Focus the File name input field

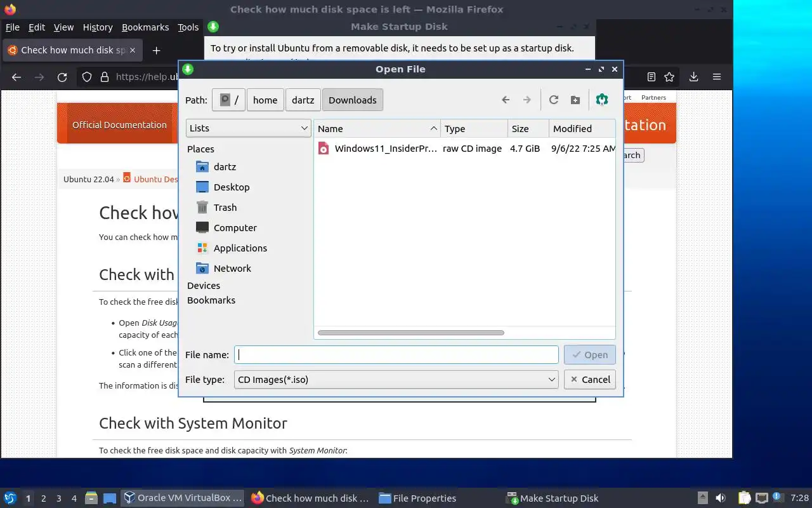point(396,354)
